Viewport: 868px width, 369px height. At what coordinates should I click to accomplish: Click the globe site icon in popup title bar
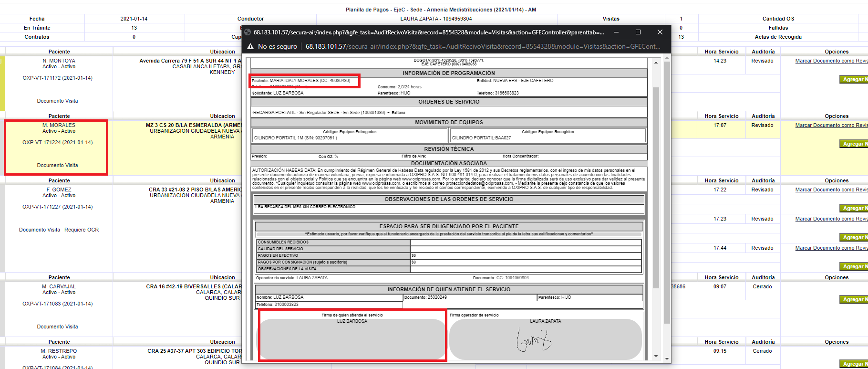tap(248, 32)
